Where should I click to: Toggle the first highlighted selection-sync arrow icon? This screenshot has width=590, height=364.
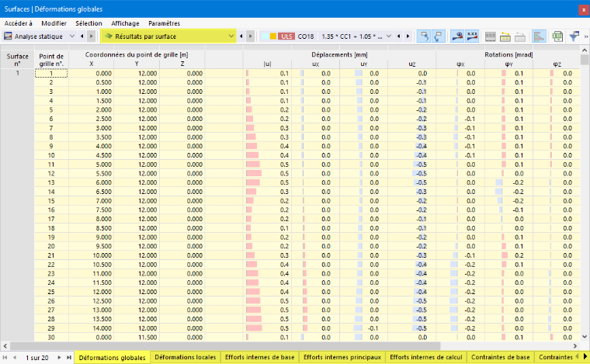click(x=424, y=36)
